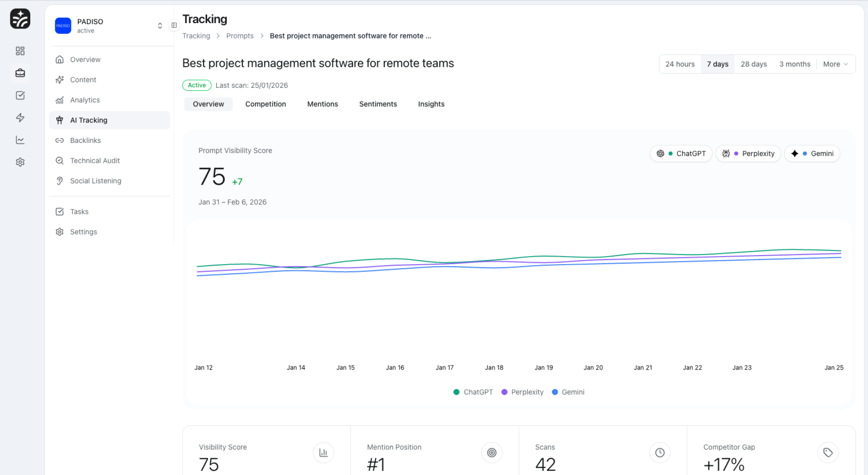Viewport: 868px width, 475px height.
Task: Open the PADISO workspace switcher chevrons
Action: point(160,26)
